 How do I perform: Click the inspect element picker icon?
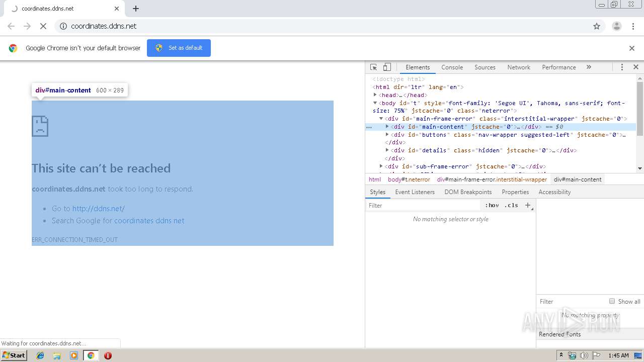pyautogui.click(x=374, y=67)
